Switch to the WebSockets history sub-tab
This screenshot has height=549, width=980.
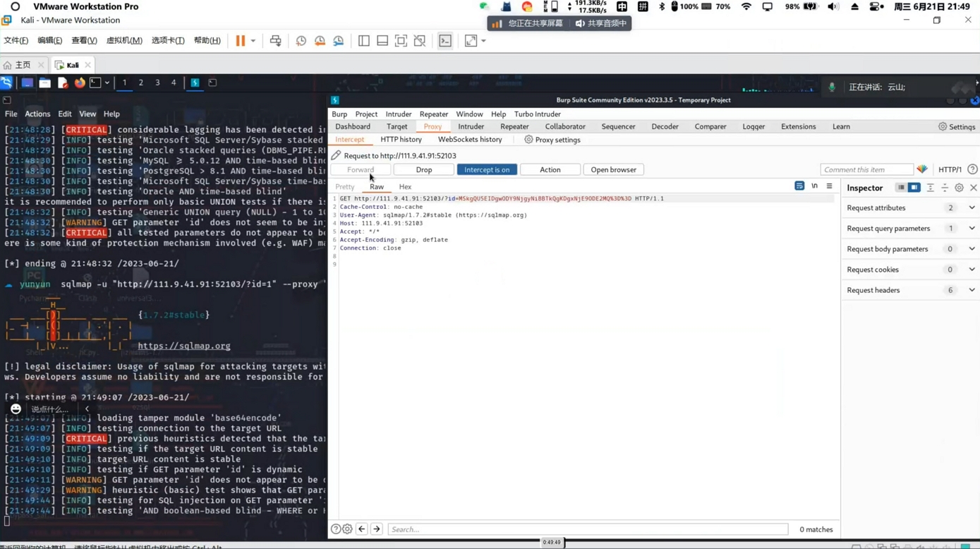[x=470, y=140]
